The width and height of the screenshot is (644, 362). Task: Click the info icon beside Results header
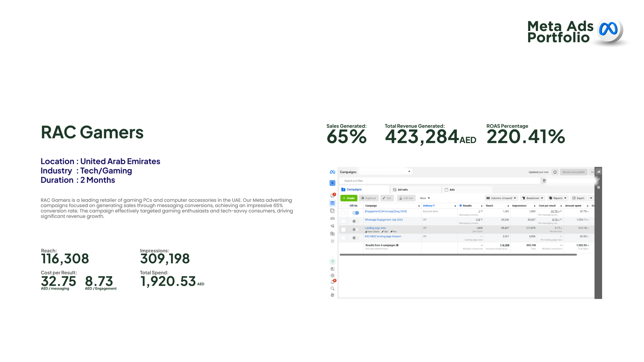pos(460,206)
